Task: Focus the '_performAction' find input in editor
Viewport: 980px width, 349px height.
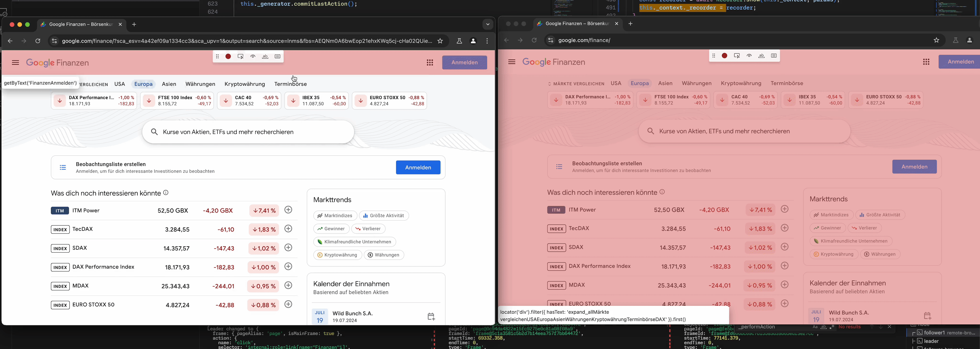Action: click(772, 327)
